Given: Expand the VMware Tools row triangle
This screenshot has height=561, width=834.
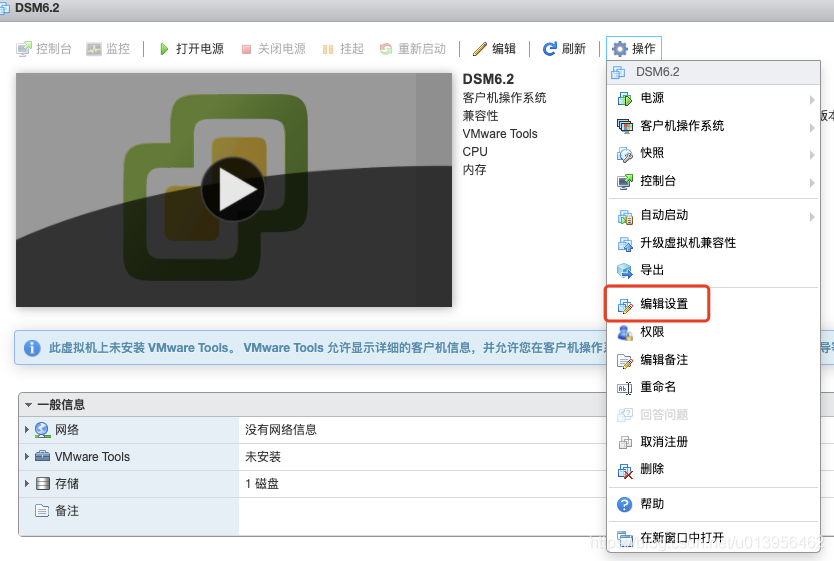Looking at the screenshot, I should pos(27,456).
